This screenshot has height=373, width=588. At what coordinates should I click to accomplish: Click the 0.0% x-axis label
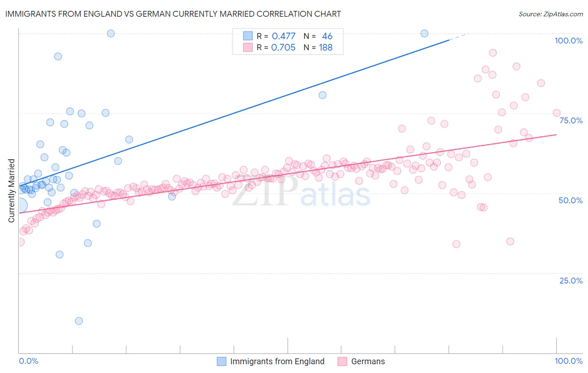click(29, 361)
